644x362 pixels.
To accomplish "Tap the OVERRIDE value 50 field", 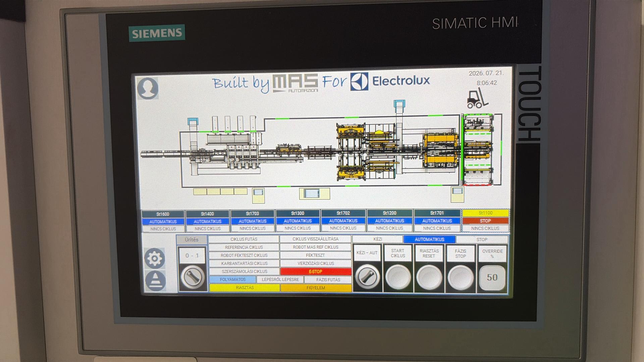I will coord(492,278).
